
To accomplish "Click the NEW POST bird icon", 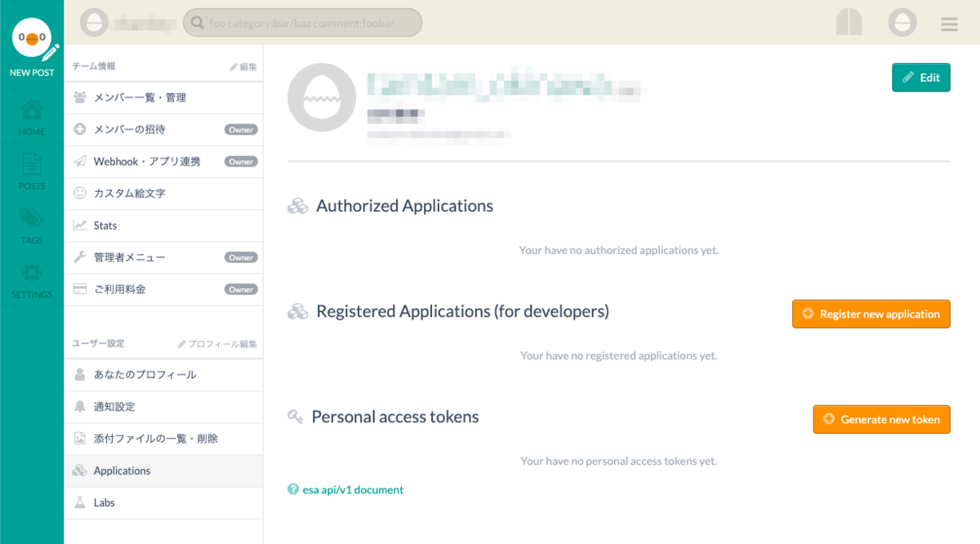I will [32, 39].
